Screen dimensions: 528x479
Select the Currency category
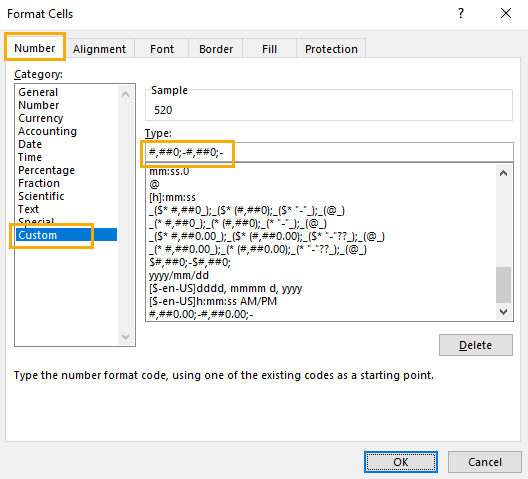point(41,118)
